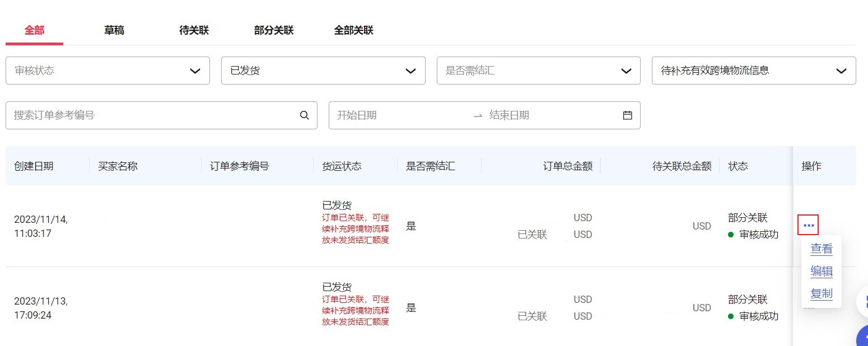Open the 已发货 shipping status dropdown

[x=323, y=71]
